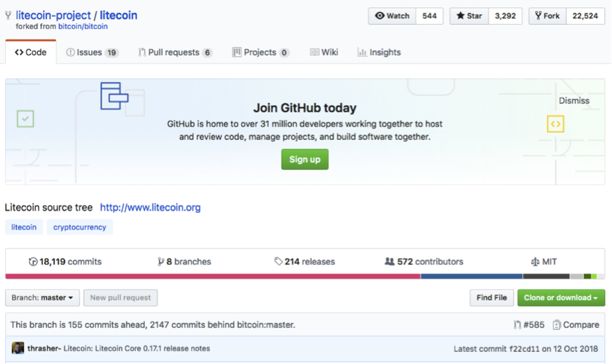Open the pull request #585 icon link
Screen dimensions: 612x364
point(517,325)
